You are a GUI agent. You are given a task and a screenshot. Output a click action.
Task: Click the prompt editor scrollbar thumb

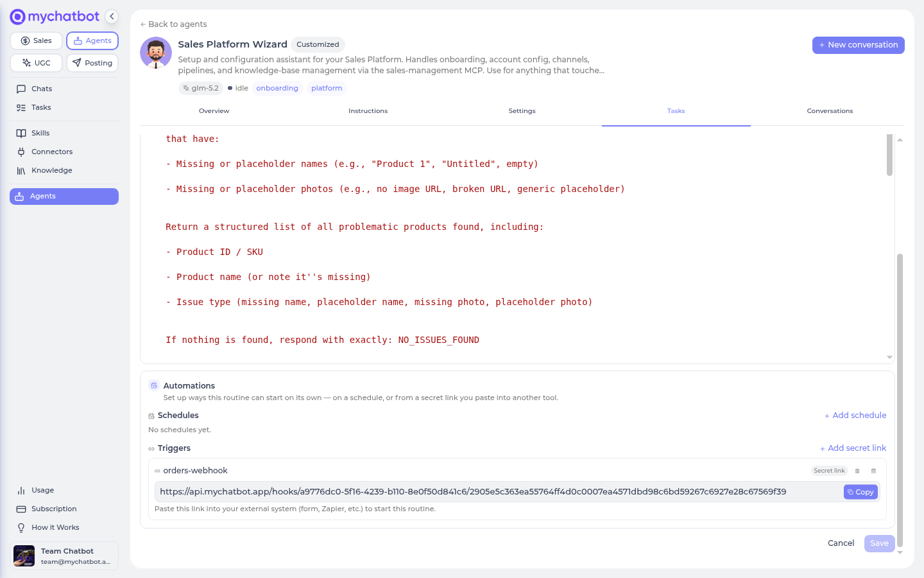pyautogui.click(x=889, y=154)
